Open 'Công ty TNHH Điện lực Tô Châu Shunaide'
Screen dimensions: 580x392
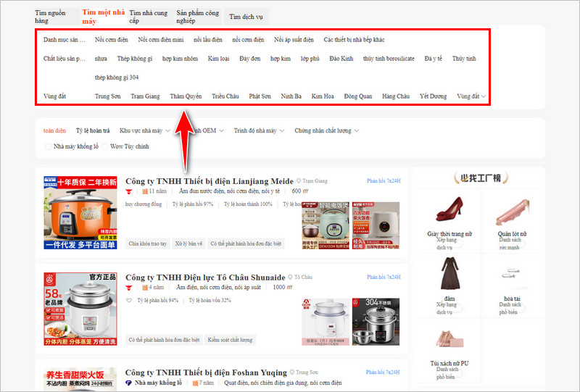[x=205, y=278]
